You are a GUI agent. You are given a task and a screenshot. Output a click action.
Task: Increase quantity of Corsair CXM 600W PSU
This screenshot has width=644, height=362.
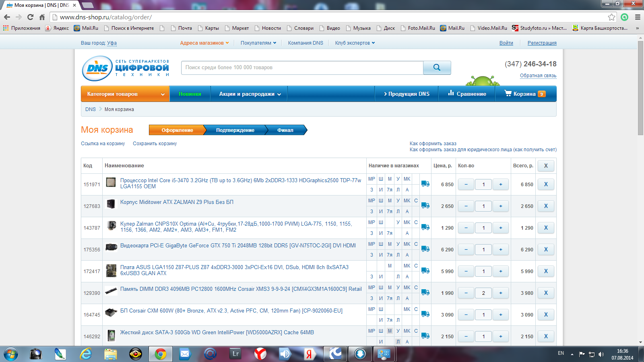coord(501,315)
